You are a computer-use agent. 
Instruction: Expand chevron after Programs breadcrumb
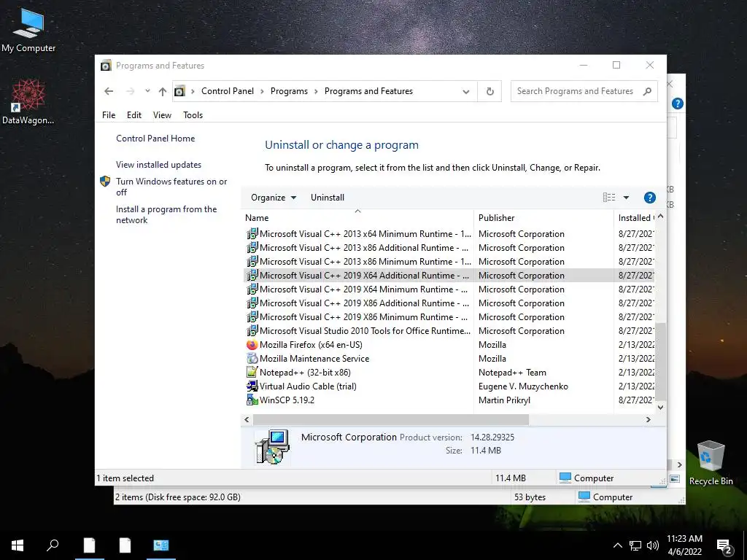(316, 91)
